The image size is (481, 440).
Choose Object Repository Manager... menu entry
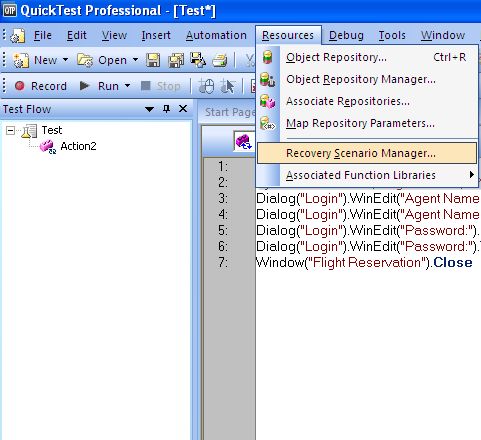tap(367, 79)
